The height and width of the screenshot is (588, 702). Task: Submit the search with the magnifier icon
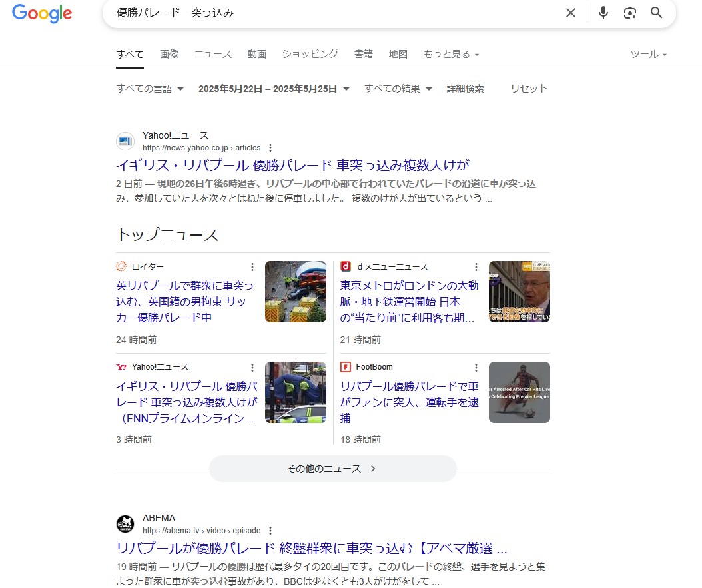[656, 13]
